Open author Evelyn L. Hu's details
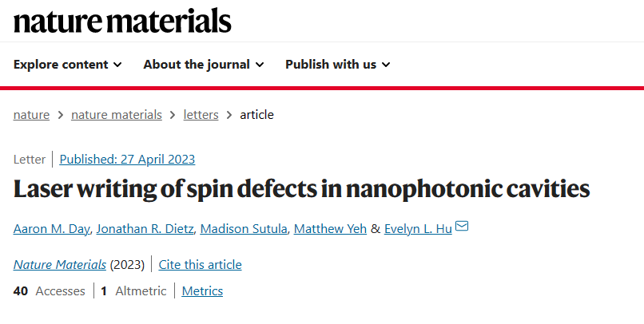Image resolution: width=644 pixels, height=324 pixels. pyautogui.click(x=418, y=229)
